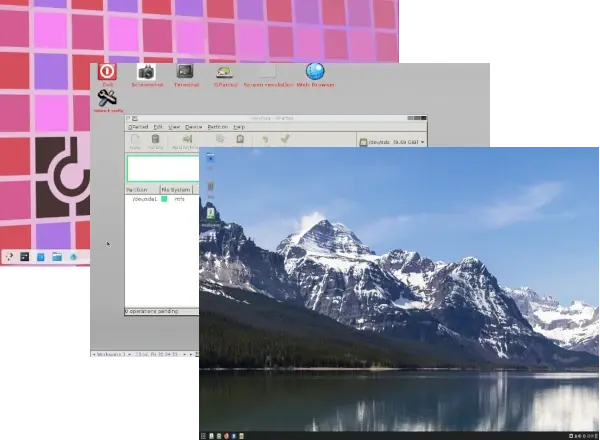Viewport: 600px width, 440px height.
Task: Open the Terminal desktop icon
Action: point(185,71)
